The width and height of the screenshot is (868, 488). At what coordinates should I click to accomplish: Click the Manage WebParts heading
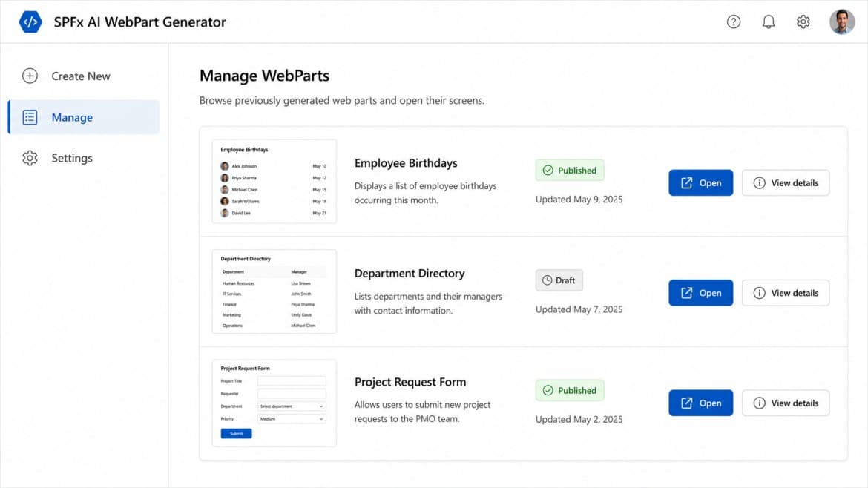265,76
